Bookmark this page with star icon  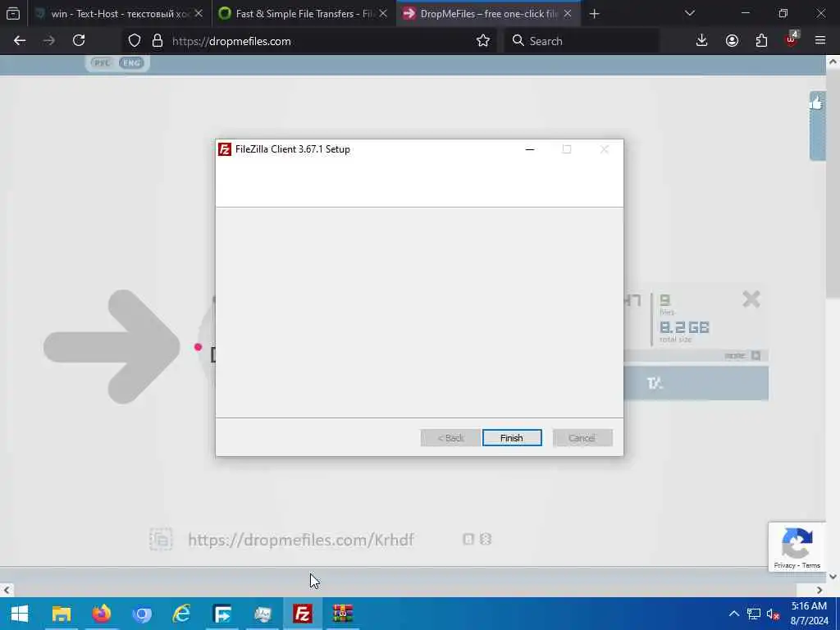[x=483, y=41]
